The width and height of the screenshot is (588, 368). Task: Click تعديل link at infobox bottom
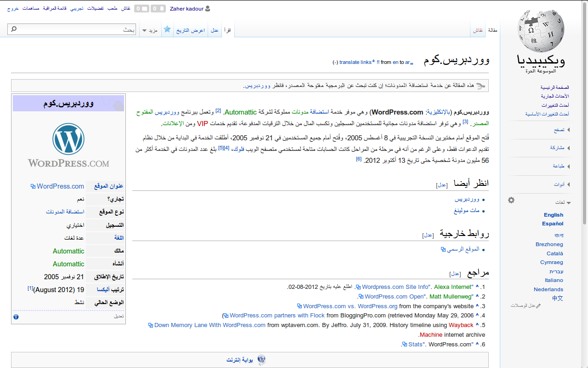point(119,316)
